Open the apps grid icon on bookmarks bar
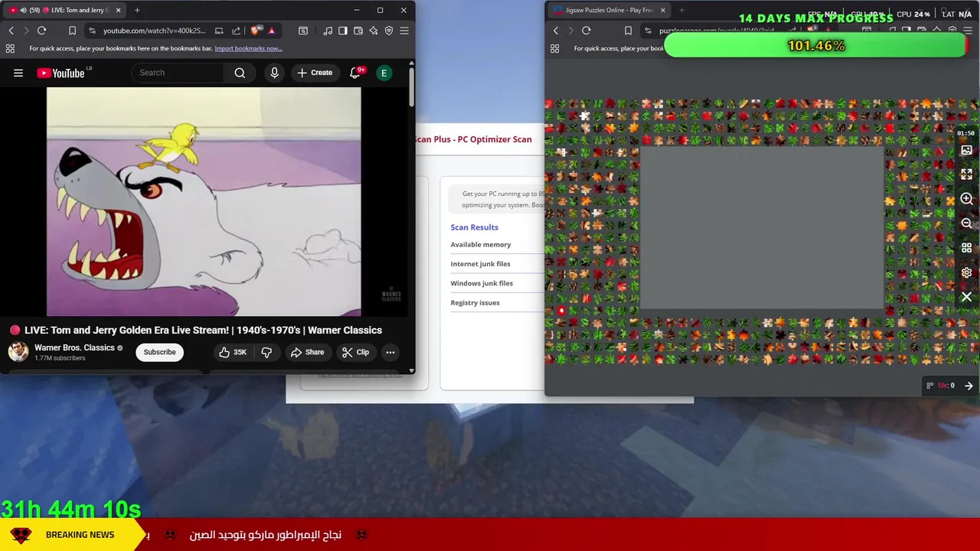The height and width of the screenshot is (551, 980). 10,48
